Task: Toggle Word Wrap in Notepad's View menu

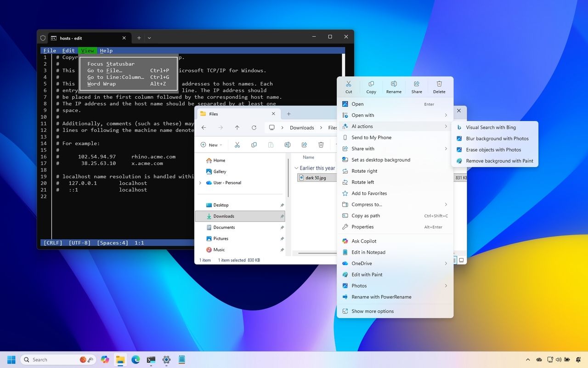Action: coord(101,84)
